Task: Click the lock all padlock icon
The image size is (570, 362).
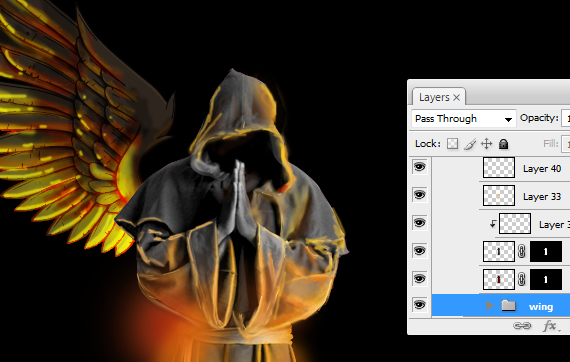Action: 503,144
